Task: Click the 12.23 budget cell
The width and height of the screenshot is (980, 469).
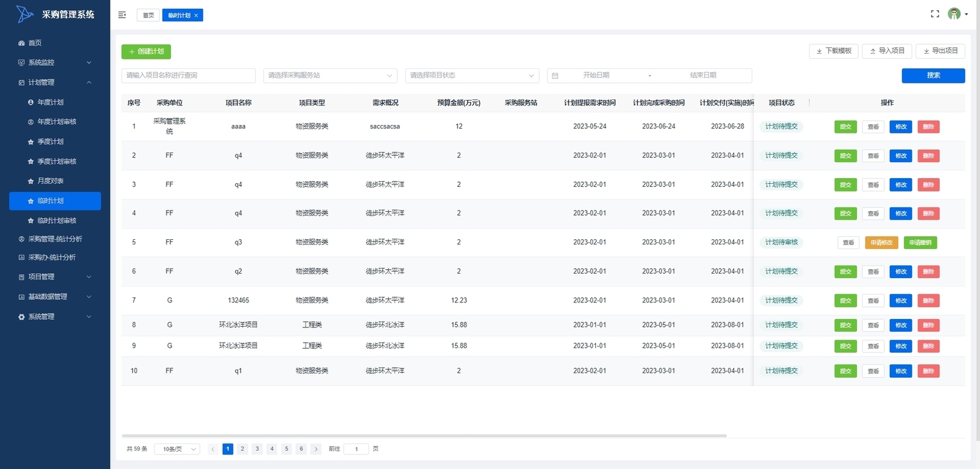Action: 459,301
